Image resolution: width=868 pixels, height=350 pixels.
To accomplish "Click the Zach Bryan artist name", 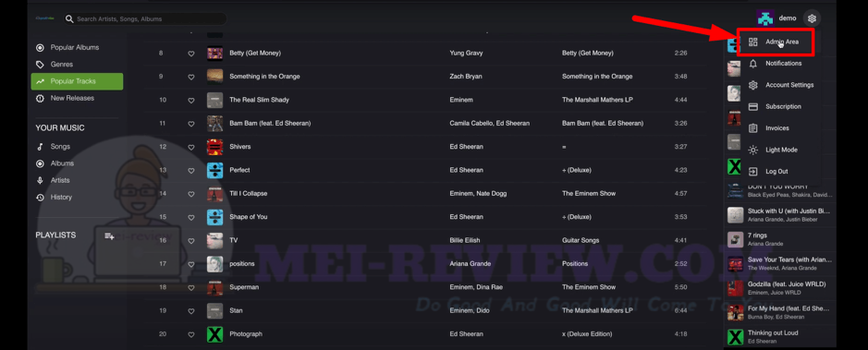I will tap(465, 77).
